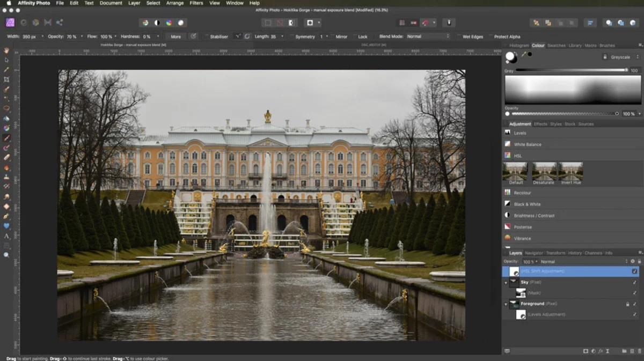
Task: Click the Live Filters hourglass icon
Action: [608, 351]
